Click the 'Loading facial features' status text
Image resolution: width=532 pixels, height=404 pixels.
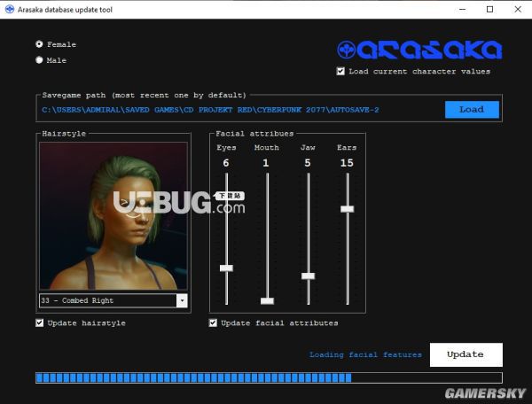coord(365,354)
